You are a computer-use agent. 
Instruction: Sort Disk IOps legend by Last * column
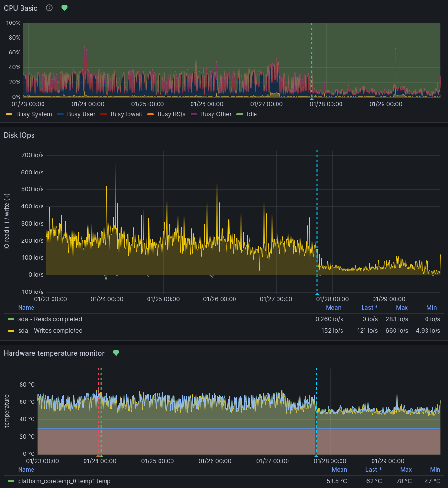coord(369,308)
